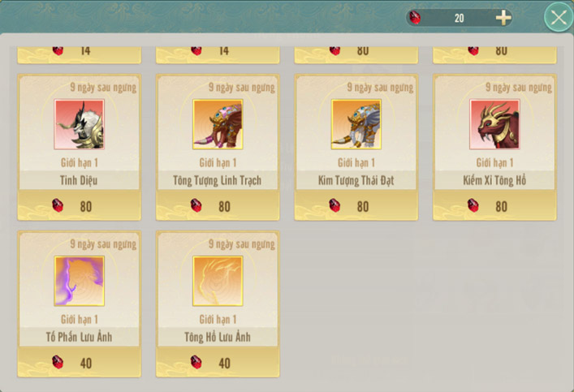Buy Kim Tượng Thái Đạt for 80 gems
The image size is (574, 392).
tap(356, 205)
